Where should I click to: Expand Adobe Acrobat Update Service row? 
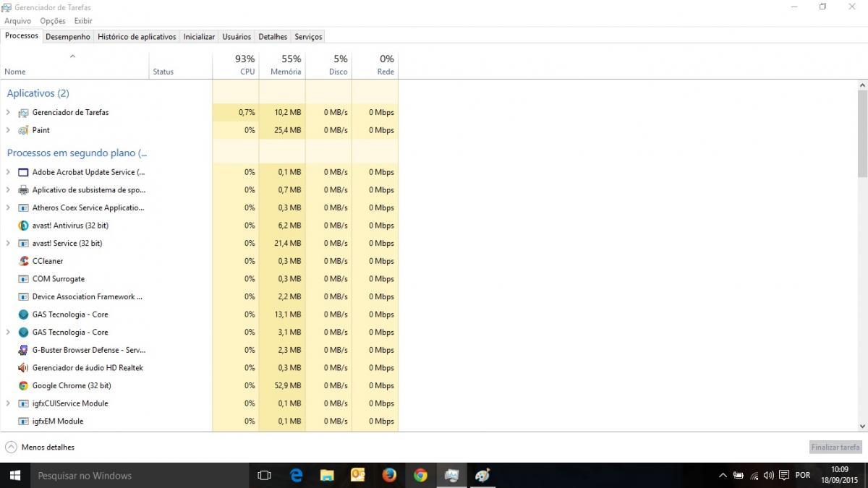tap(8, 172)
